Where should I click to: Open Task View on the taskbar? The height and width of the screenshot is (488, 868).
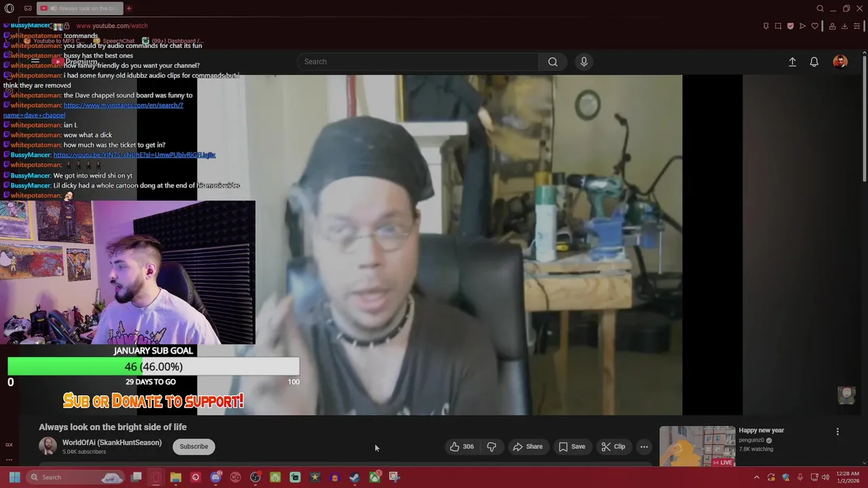tap(136, 477)
